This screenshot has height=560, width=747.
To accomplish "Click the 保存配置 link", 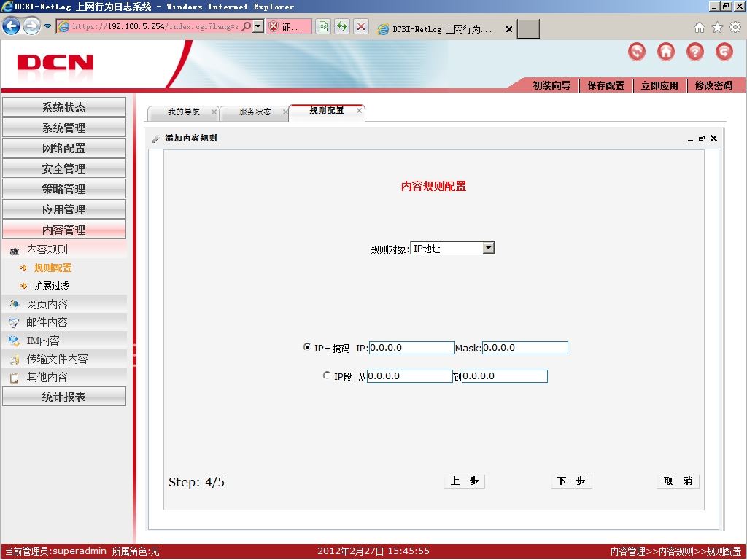I will tap(605, 86).
